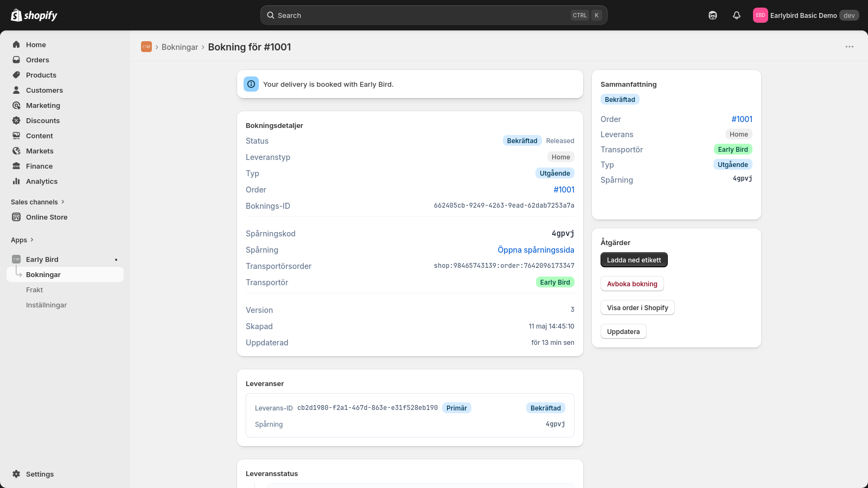Click the Home icon in sidebar
The height and width of the screenshot is (488, 868).
(x=16, y=44)
